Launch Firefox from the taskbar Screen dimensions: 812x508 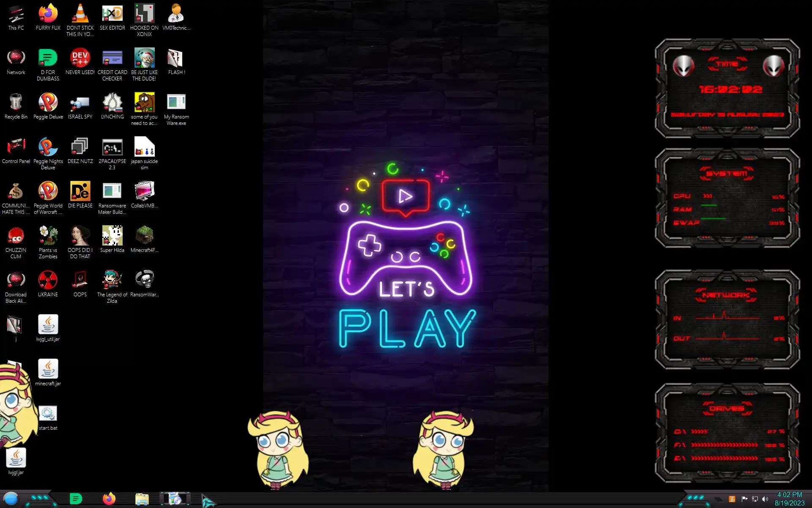pyautogui.click(x=109, y=499)
